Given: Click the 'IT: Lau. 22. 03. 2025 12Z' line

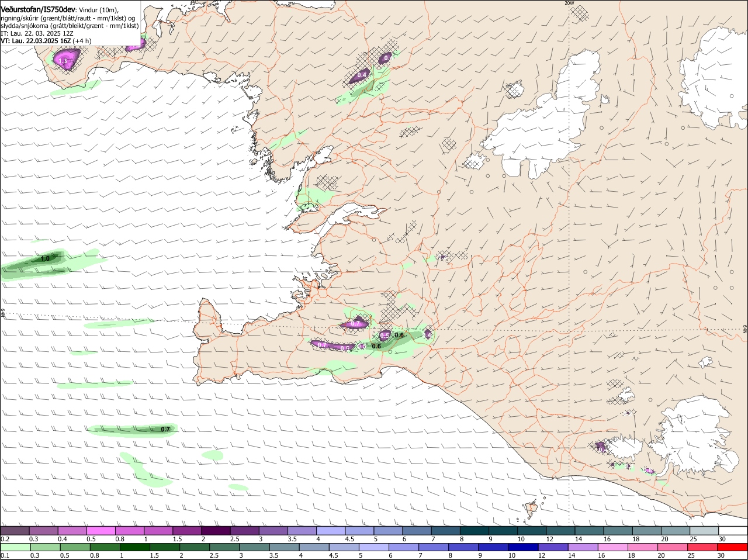Looking at the screenshot, I should 37,33.
